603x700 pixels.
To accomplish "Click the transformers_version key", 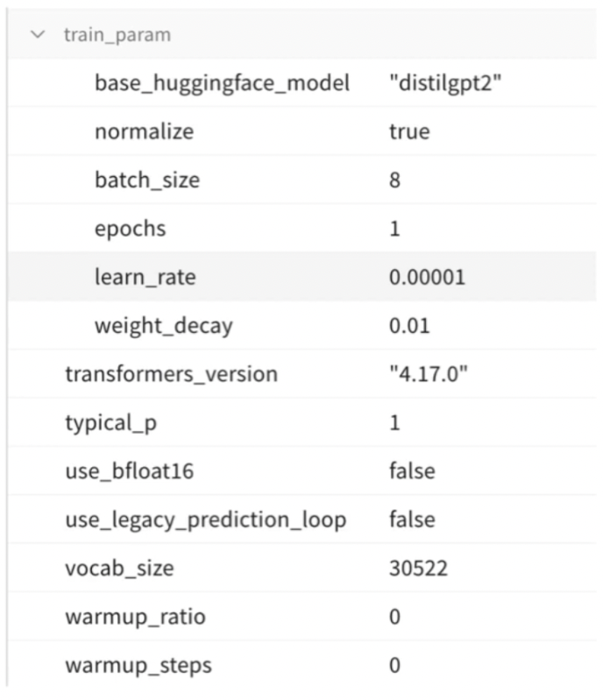I will [171, 374].
